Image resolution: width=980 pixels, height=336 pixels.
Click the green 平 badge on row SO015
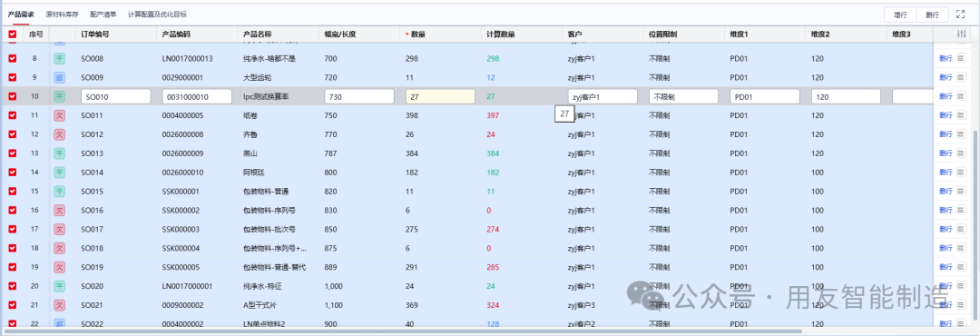[x=59, y=192]
